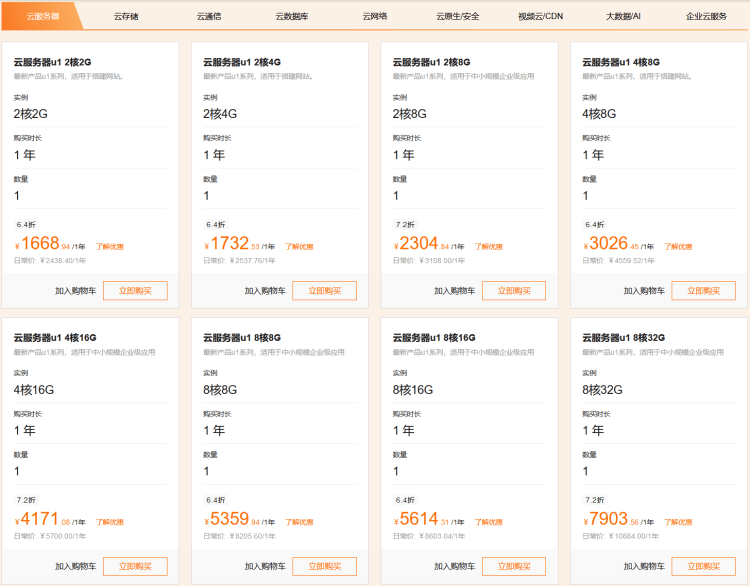Click 立即购买 for 云服务器u1 2核4G
The height and width of the screenshot is (586, 750).
(324, 291)
